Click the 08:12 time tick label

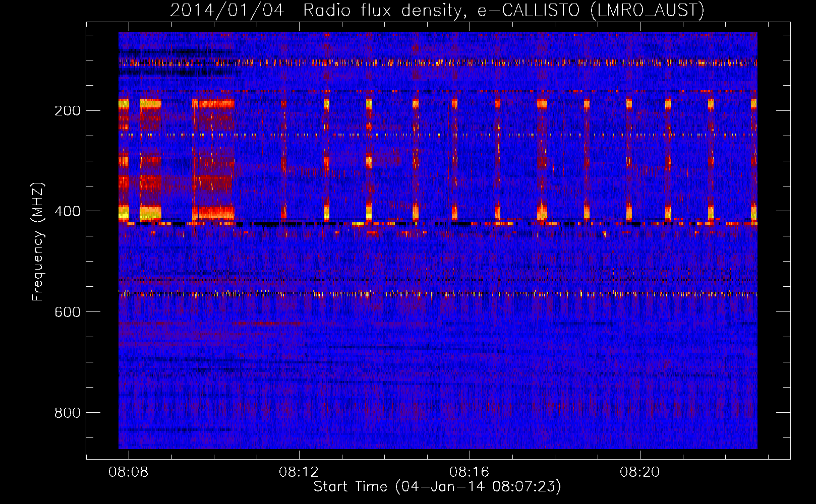tap(299, 472)
